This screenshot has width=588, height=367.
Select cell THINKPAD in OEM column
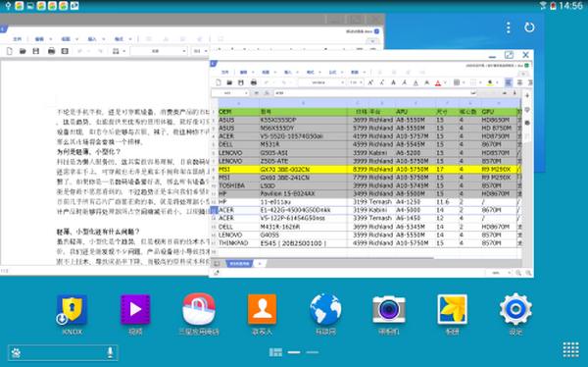pos(238,243)
